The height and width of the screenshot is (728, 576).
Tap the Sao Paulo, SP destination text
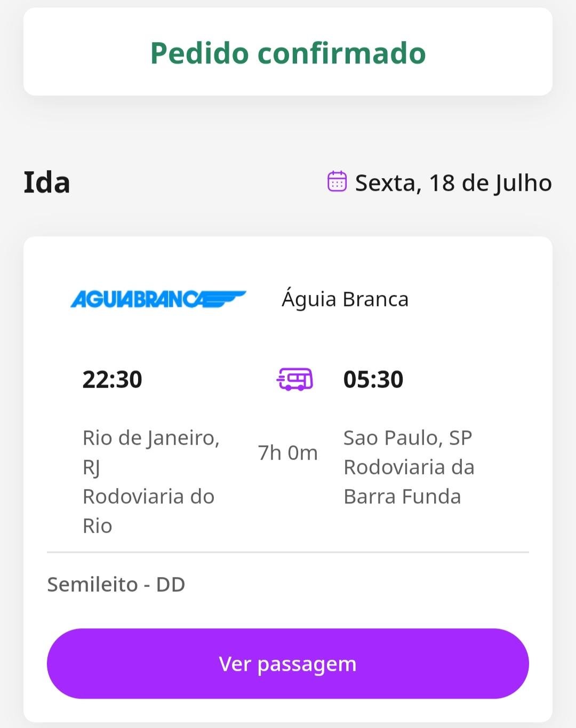point(408,438)
